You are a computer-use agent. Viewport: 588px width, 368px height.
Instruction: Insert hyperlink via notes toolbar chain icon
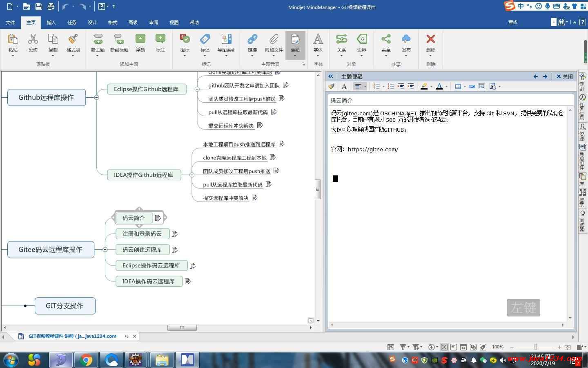click(472, 86)
